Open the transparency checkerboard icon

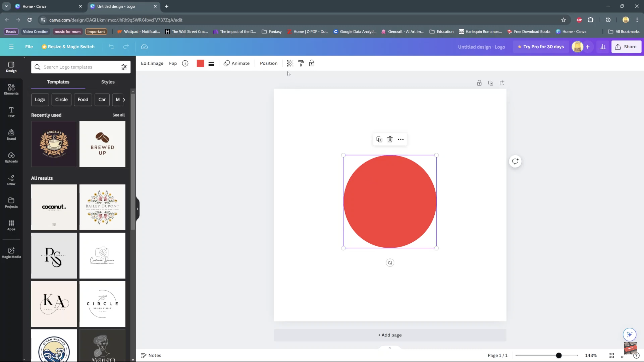tap(290, 63)
